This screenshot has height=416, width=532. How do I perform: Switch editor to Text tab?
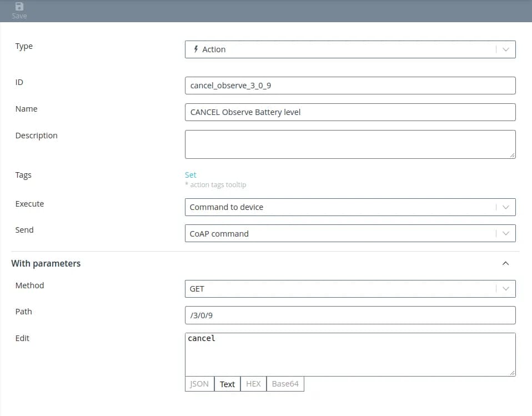227,384
